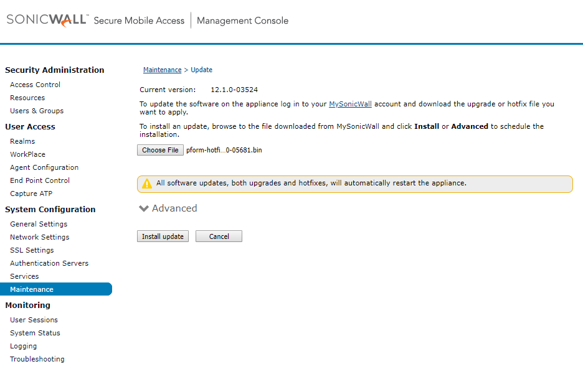The image size is (583, 392).
Task: Select Capture ATP menu item
Action: [x=31, y=194]
